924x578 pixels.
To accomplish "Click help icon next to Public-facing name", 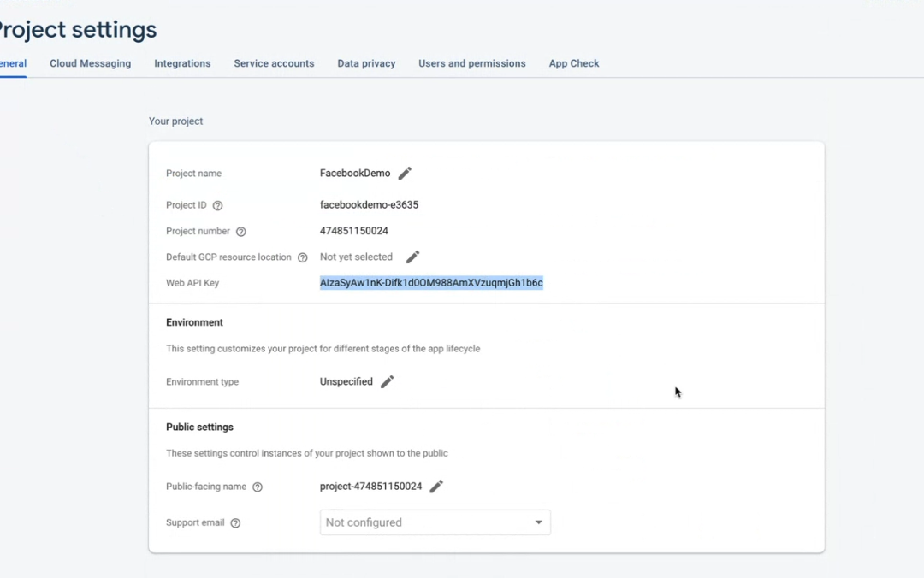I will (x=258, y=487).
